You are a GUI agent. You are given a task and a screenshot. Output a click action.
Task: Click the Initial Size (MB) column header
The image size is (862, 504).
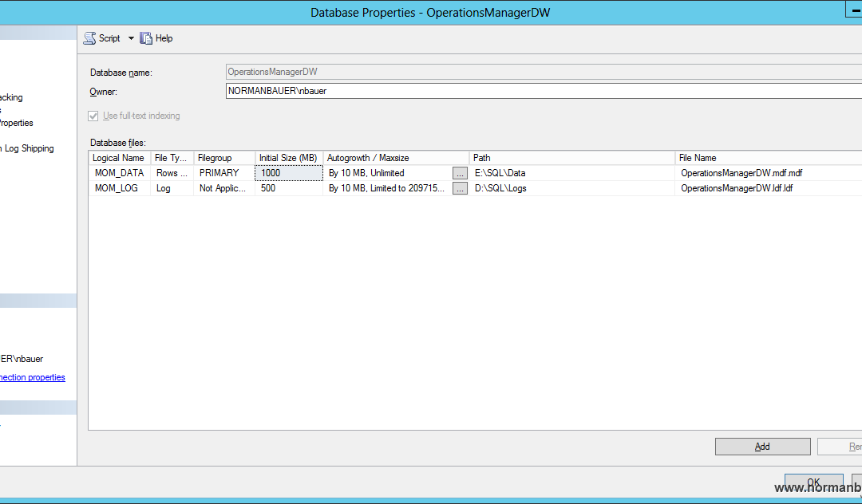click(x=289, y=158)
